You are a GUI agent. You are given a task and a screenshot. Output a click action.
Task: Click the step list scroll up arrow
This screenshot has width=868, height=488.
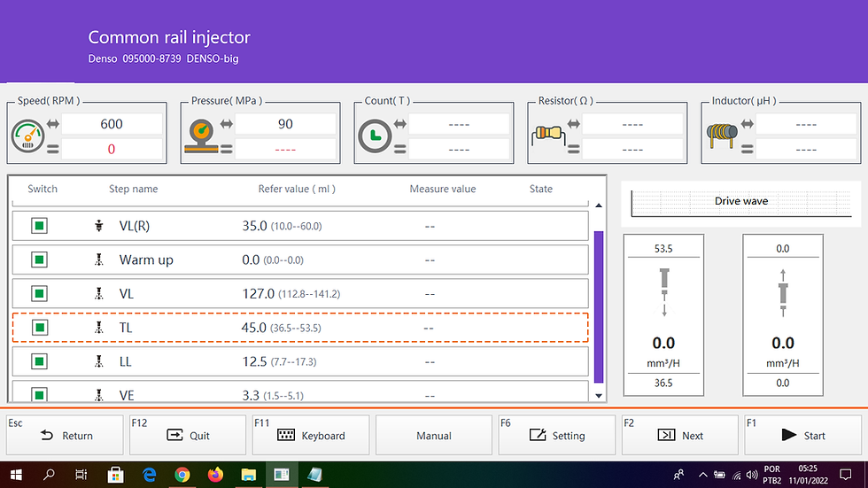pos(599,205)
